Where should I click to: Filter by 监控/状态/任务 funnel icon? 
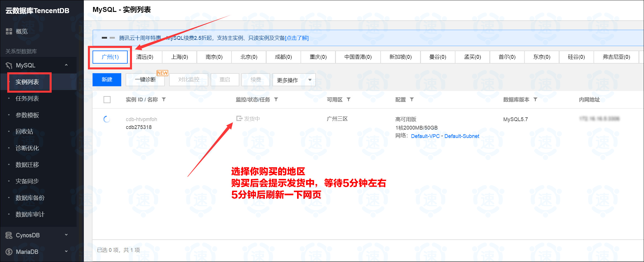click(276, 99)
